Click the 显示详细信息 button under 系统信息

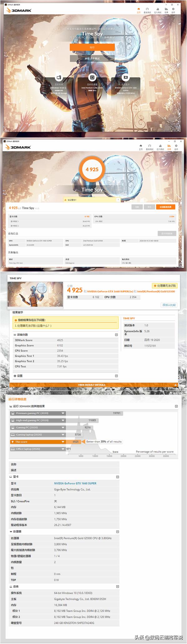167,233
